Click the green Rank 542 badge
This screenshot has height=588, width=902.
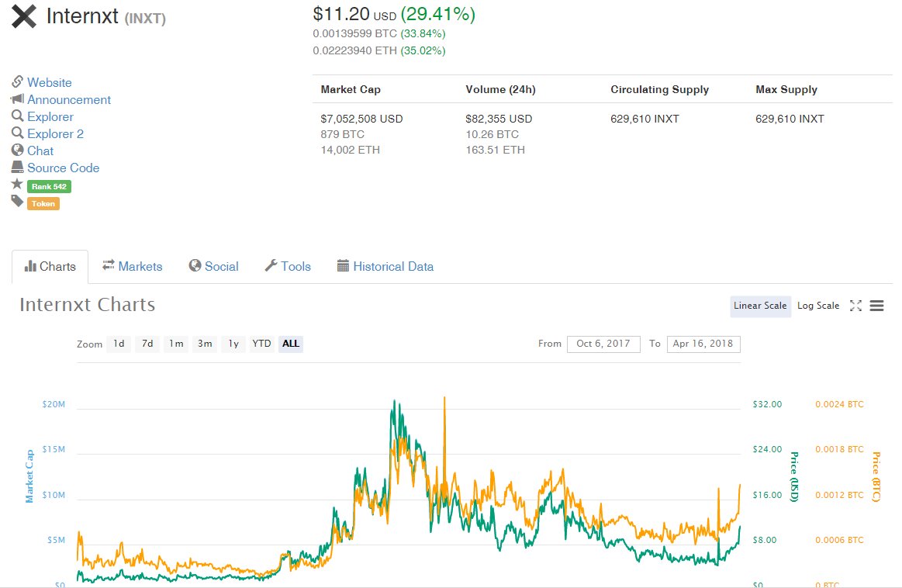pos(48,186)
